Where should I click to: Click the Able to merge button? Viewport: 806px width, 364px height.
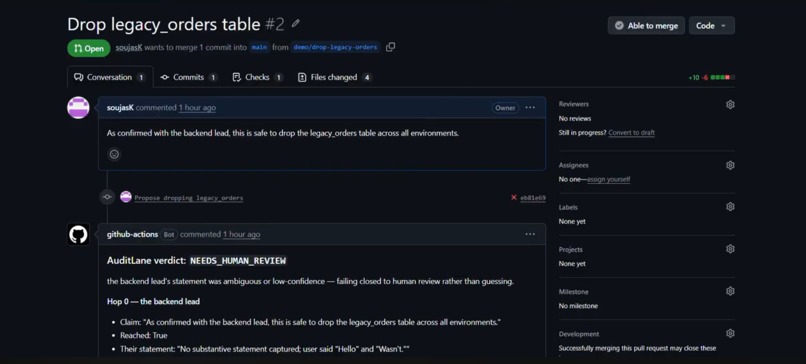[646, 26]
